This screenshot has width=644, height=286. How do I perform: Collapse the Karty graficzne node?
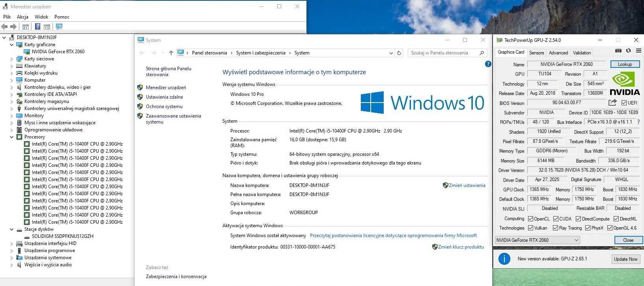tap(12, 45)
